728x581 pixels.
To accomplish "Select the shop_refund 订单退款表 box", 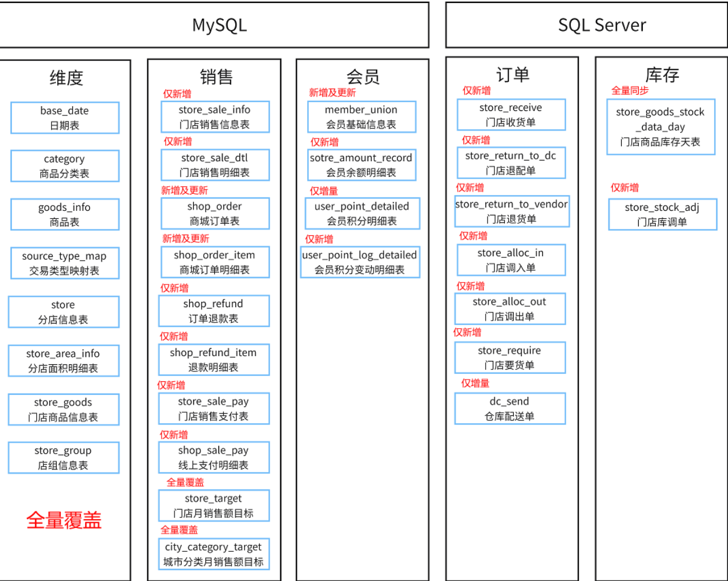I will pos(214,311).
